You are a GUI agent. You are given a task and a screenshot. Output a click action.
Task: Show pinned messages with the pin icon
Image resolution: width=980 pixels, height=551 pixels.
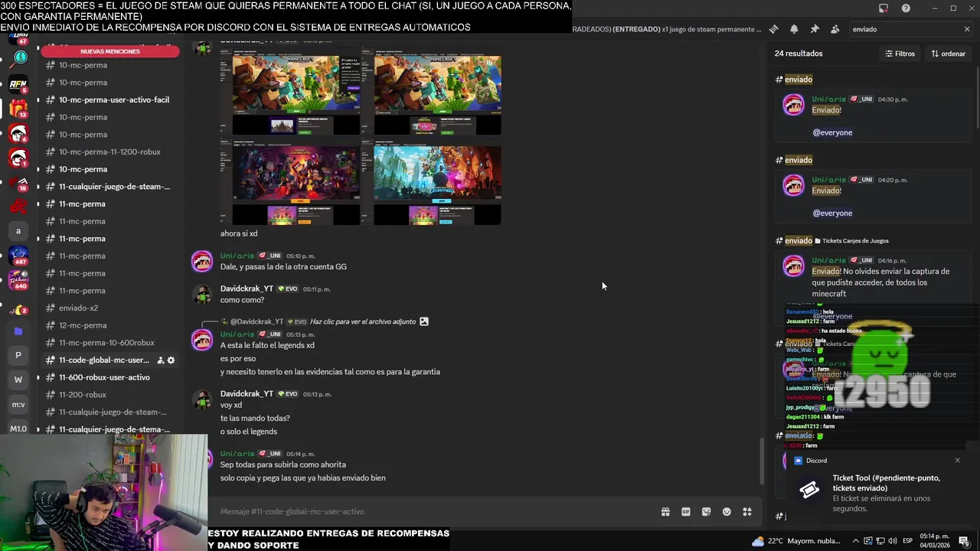[815, 29]
